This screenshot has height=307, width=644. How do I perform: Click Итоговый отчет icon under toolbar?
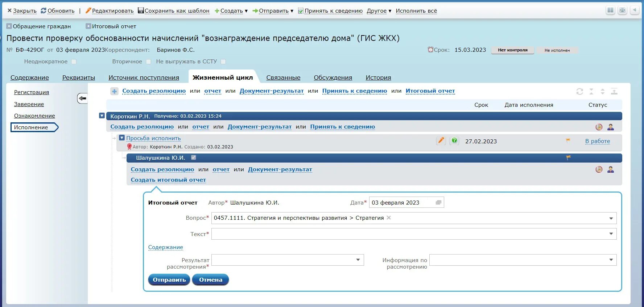(88, 26)
